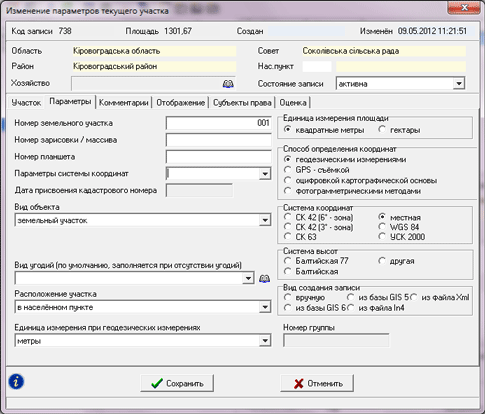This screenshot has width=485, height=414.
Task: Click the Номер земельного участка field
Action: coord(219,123)
